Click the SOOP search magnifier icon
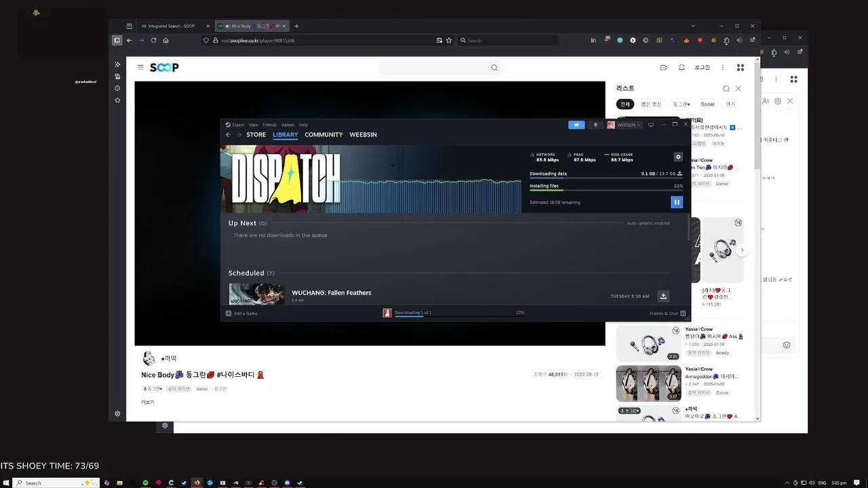This screenshot has height=488, width=868. [x=494, y=67]
